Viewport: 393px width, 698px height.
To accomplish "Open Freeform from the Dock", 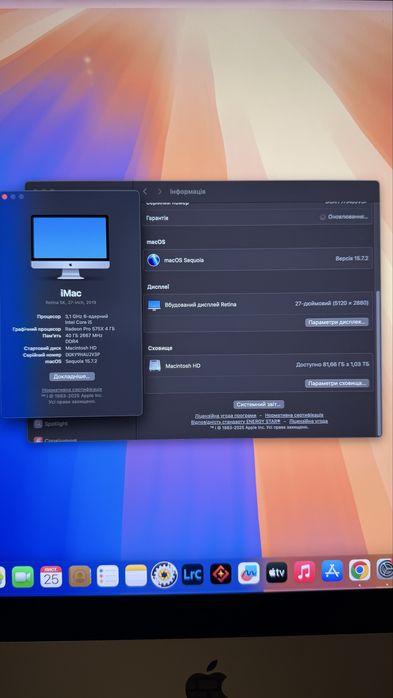I will point(249,573).
